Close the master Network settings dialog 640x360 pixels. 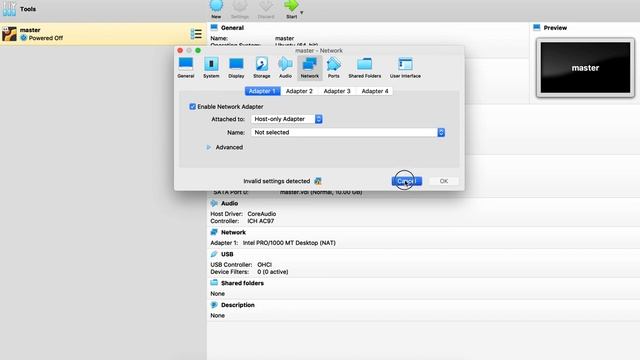click(180, 50)
